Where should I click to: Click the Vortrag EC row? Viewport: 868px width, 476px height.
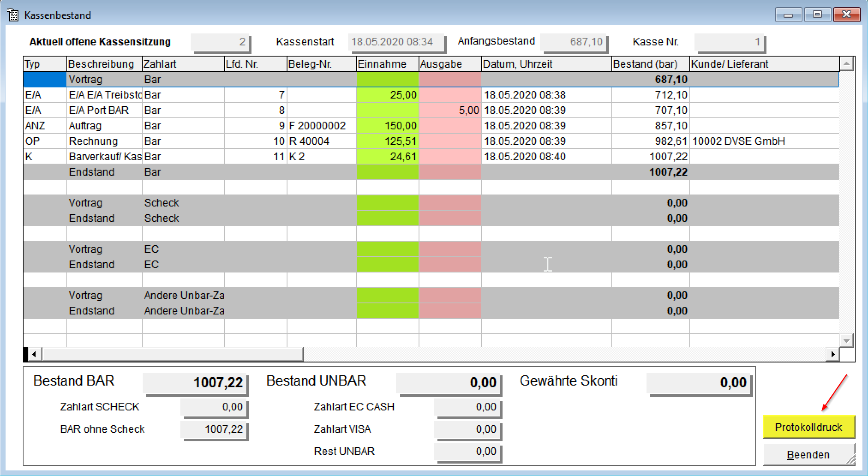(431, 249)
